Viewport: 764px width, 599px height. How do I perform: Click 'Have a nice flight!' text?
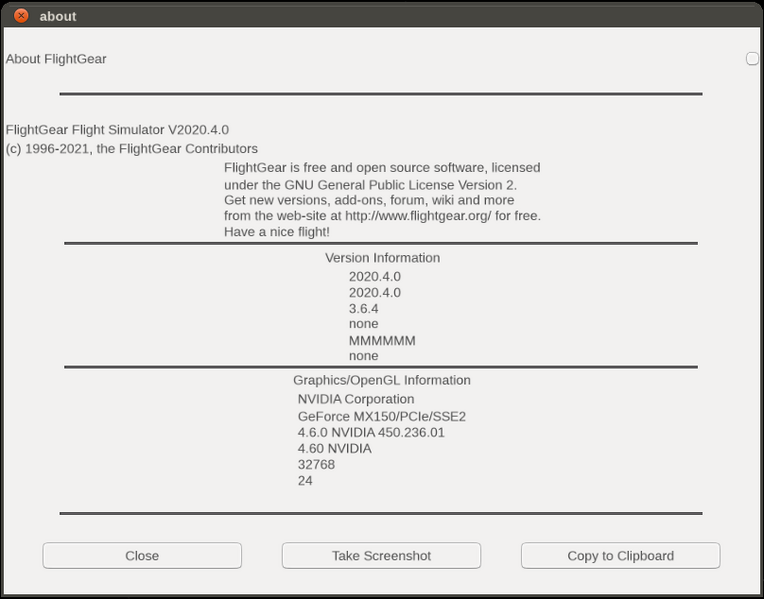pyautogui.click(x=277, y=232)
